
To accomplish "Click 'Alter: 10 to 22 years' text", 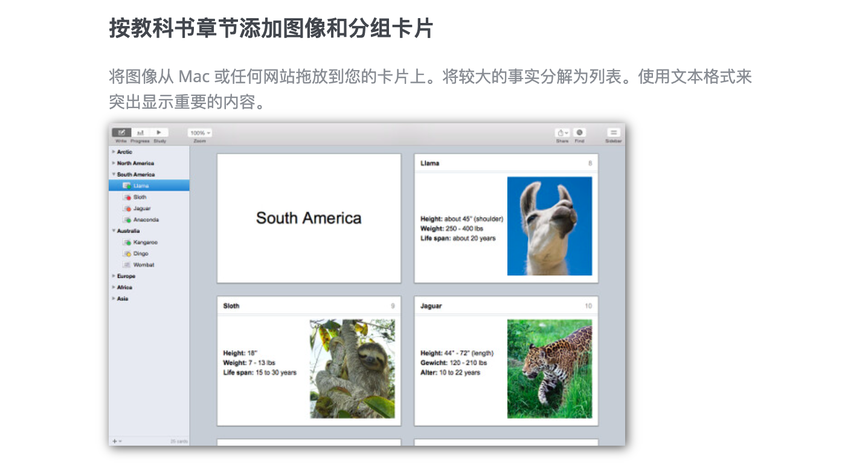I will click(x=451, y=373).
